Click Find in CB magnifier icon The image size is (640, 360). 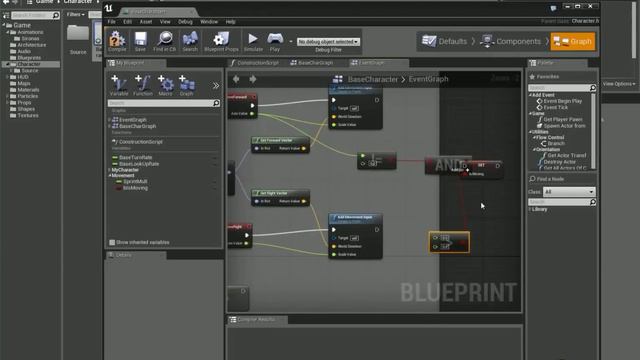point(164,41)
